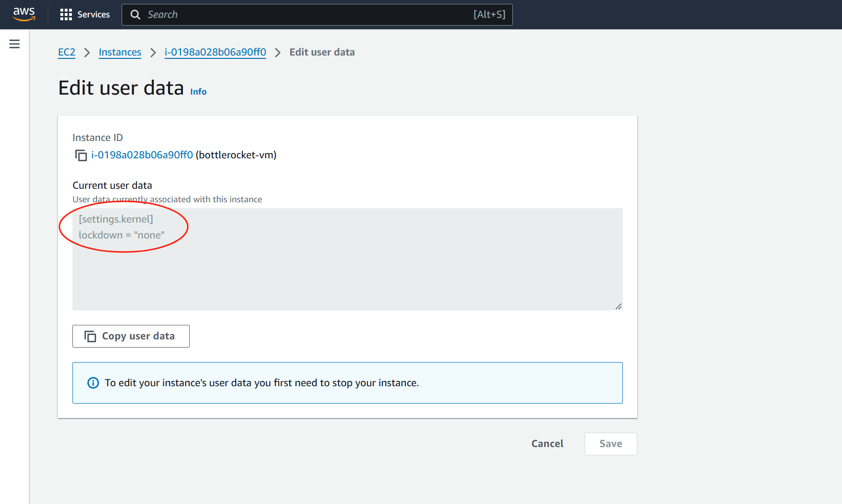Focus the top Search field

click(317, 14)
